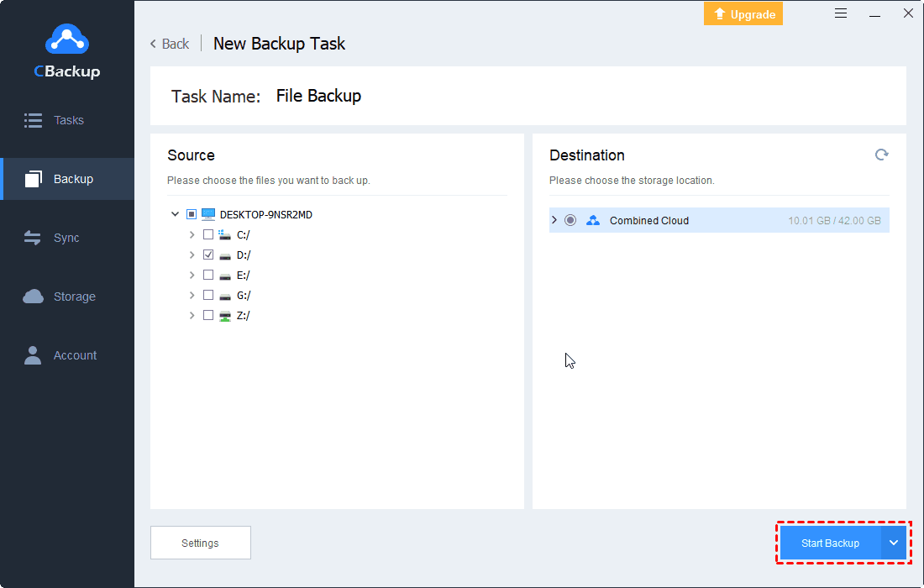Viewport: 924px width, 588px height.
Task: Select the Z:/ drive label
Action: [x=243, y=315]
